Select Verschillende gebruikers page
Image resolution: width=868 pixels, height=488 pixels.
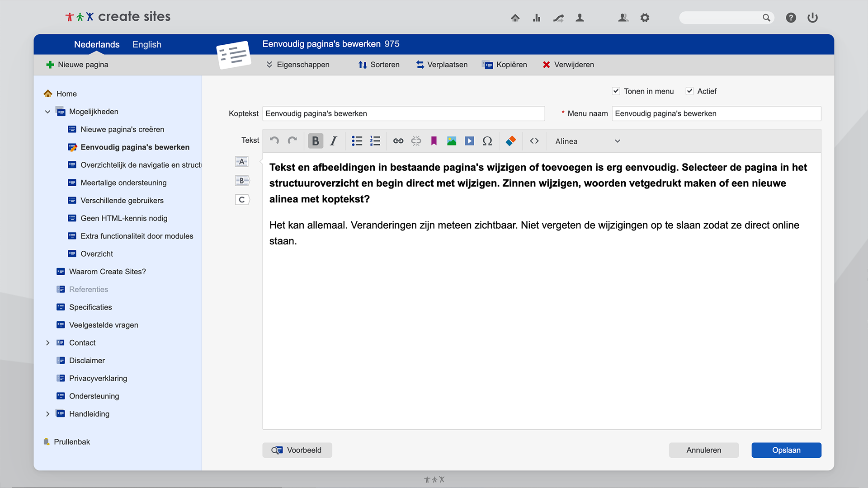[x=116, y=200]
